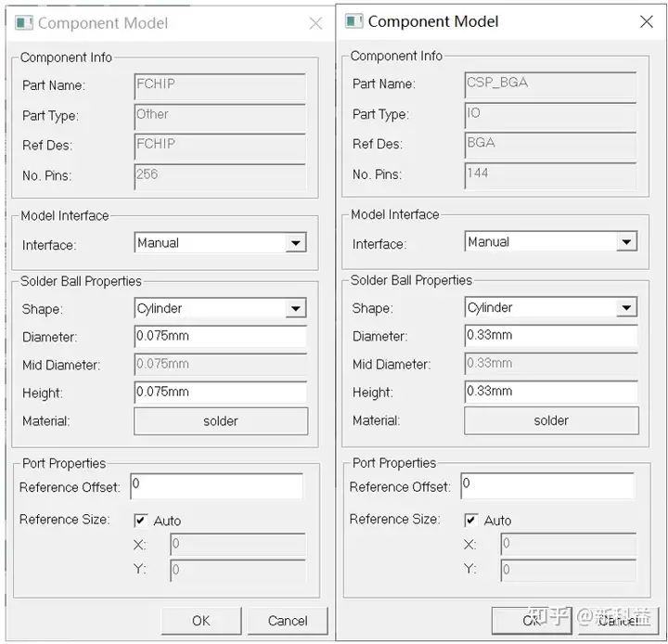Screen dimensions: 668x644
Task: Expand Shape dropdown showing Cylinder for CSP_BGA
Action: pos(626,307)
